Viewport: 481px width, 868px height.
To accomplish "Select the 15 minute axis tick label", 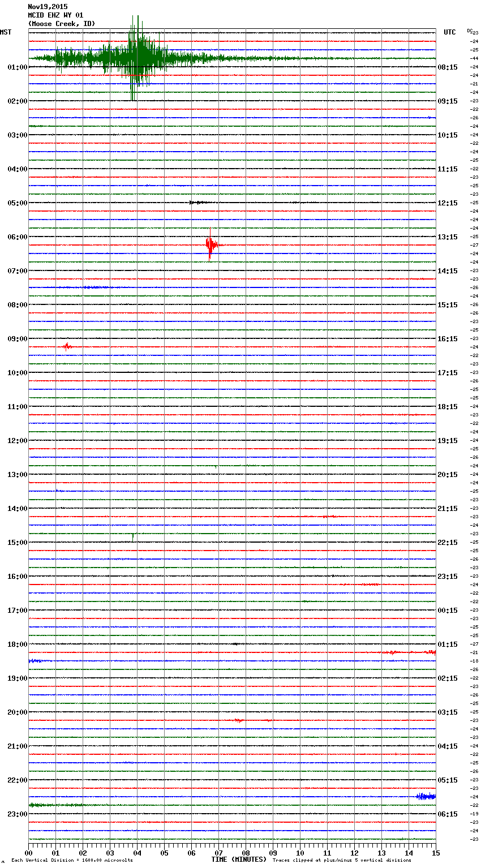I will coord(436,853).
